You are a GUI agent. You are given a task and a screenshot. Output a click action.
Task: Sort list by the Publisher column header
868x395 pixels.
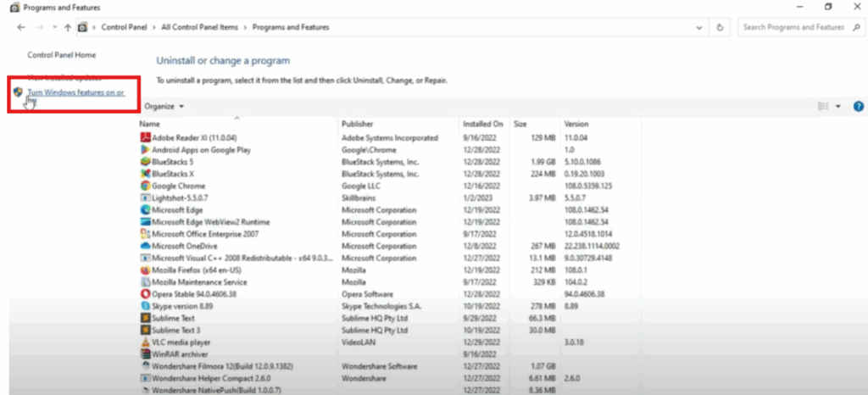pos(357,124)
